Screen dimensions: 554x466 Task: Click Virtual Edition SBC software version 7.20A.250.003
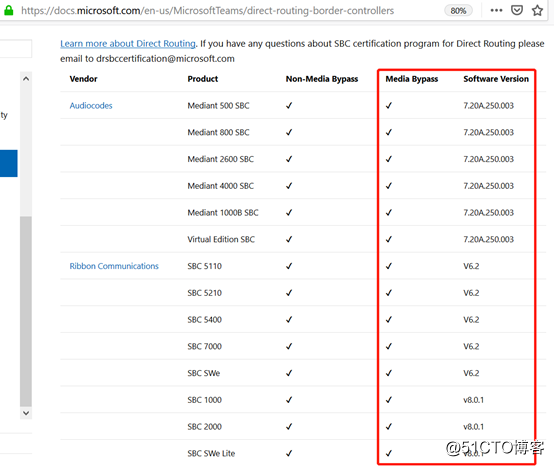point(488,239)
